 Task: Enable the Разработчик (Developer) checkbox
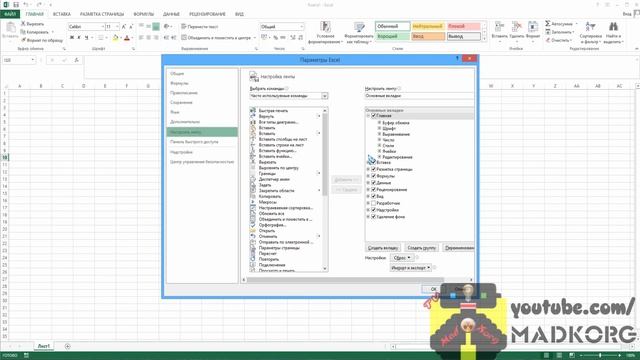pyautogui.click(x=373, y=203)
